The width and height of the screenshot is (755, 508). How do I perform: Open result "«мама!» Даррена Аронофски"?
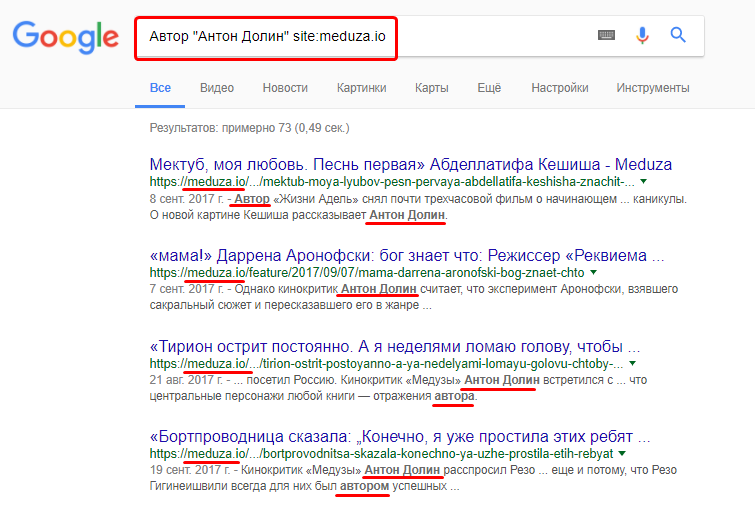click(407, 255)
